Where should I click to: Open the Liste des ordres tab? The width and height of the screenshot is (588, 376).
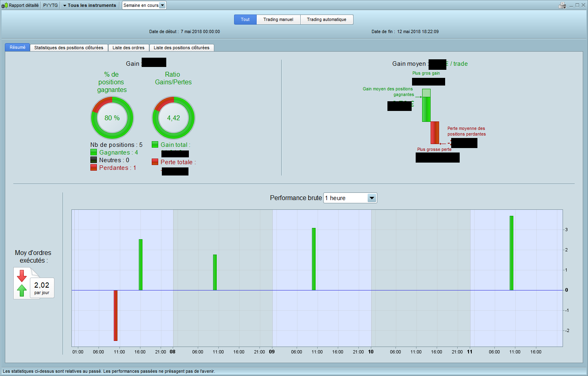pyautogui.click(x=128, y=48)
